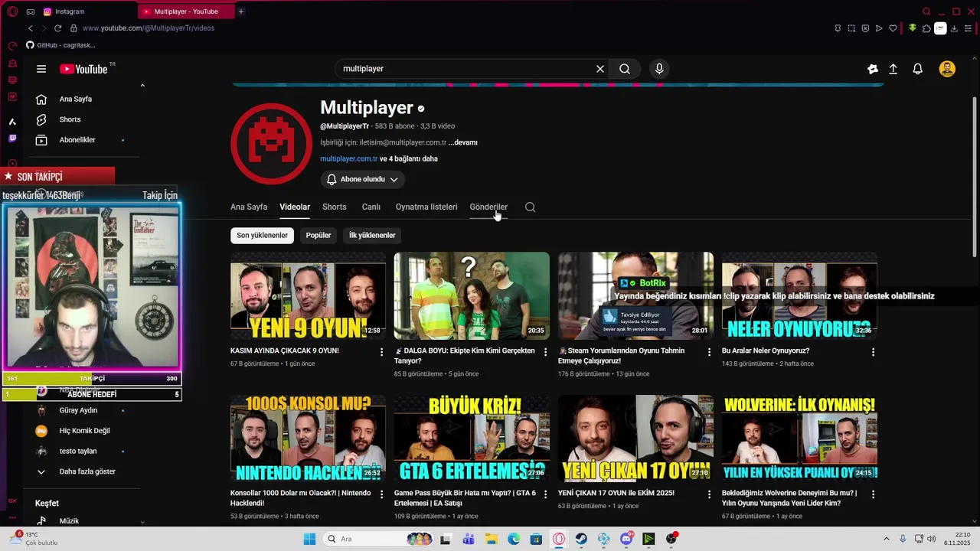The image size is (980, 551).
Task: Open the multiplayer.com.tr link
Action: tap(349, 159)
